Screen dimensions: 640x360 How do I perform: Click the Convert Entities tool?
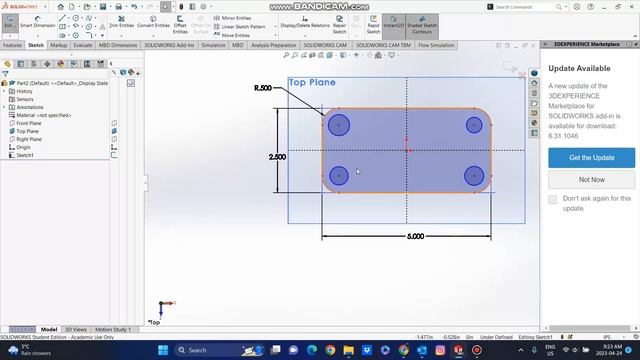point(153,22)
